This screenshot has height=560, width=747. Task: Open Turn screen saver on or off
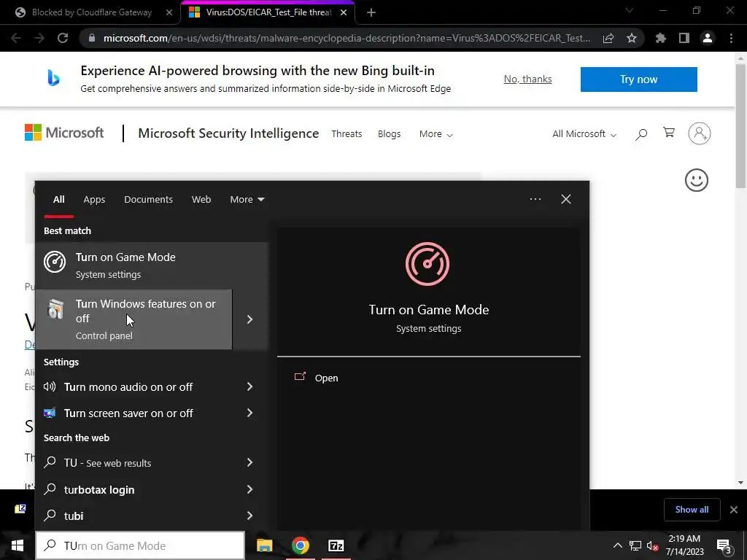pyautogui.click(x=128, y=413)
